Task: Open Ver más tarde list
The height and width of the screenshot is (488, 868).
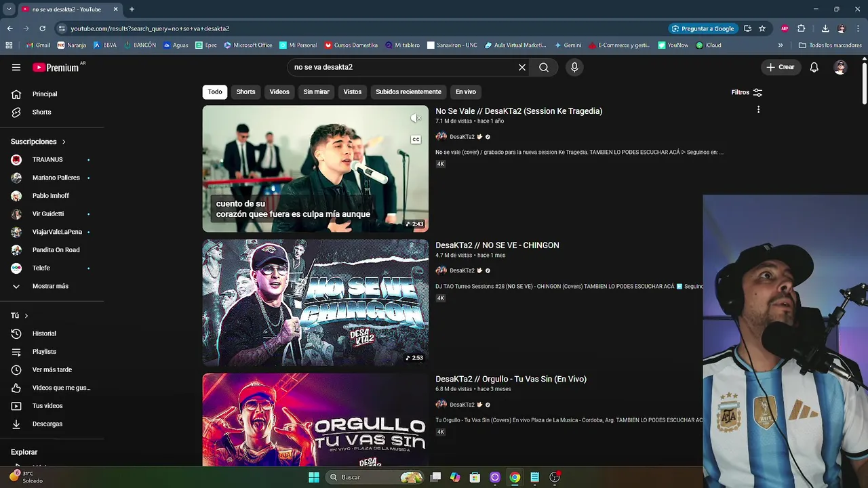Action: pyautogui.click(x=52, y=369)
